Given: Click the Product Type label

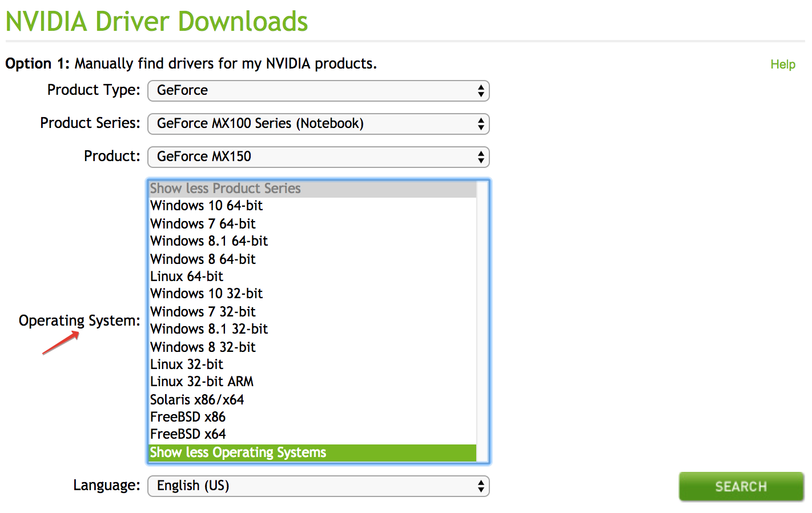Looking at the screenshot, I should (94, 90).
